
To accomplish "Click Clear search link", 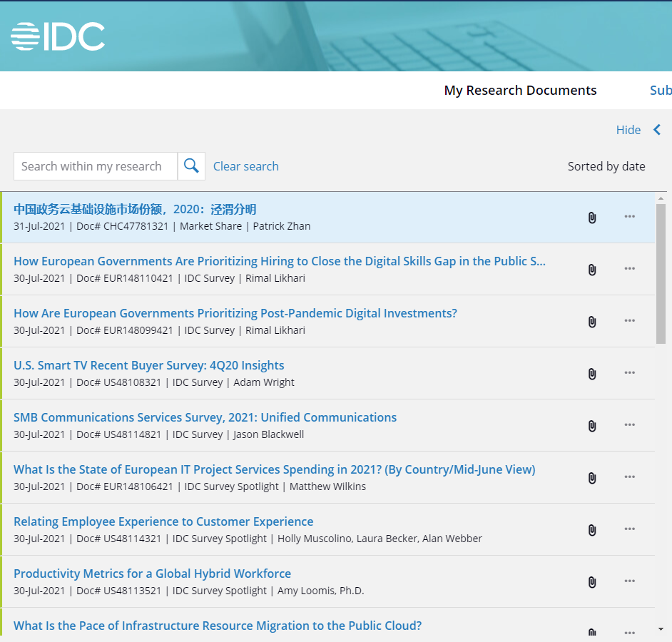I will pos(246,166).
